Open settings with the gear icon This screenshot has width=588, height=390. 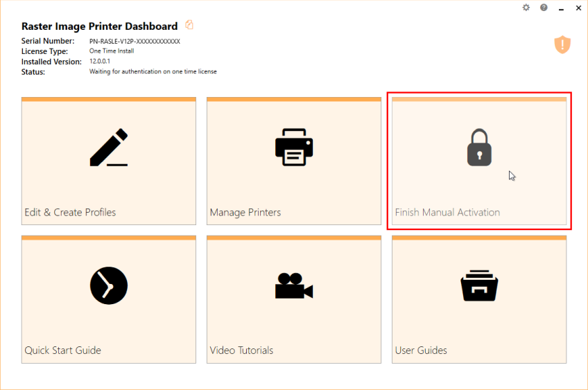click(526, 8)
